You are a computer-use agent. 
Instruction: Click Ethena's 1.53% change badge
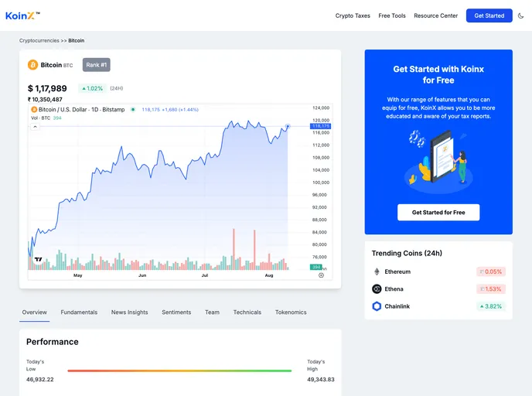pos(491,289)
